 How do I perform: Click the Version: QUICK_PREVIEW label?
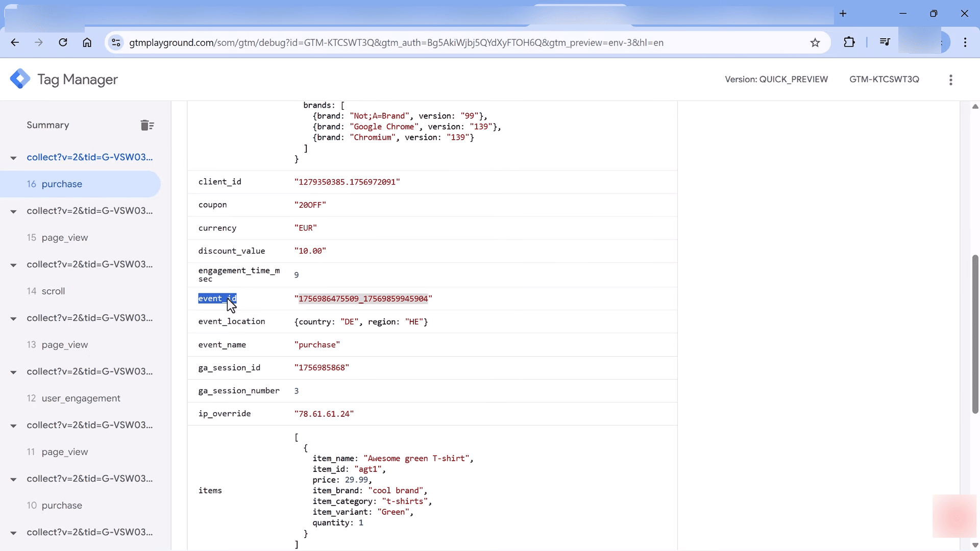click(776, 79)
